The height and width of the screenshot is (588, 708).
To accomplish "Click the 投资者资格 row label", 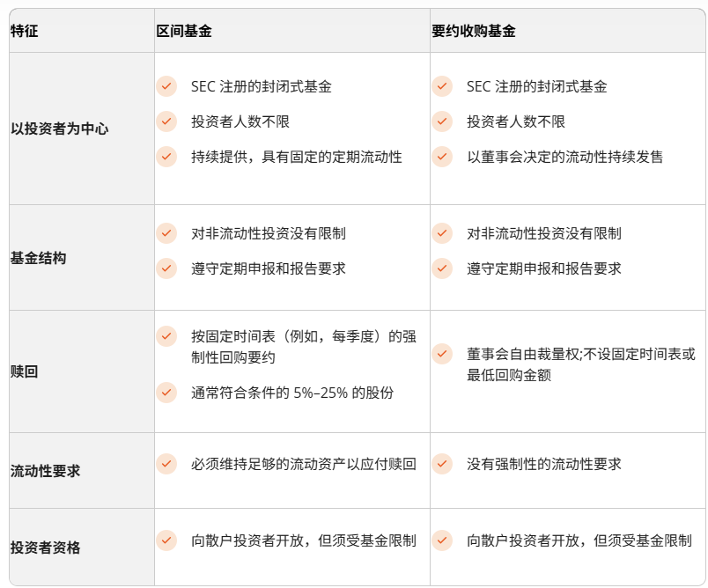I will [x=45, y=548].
